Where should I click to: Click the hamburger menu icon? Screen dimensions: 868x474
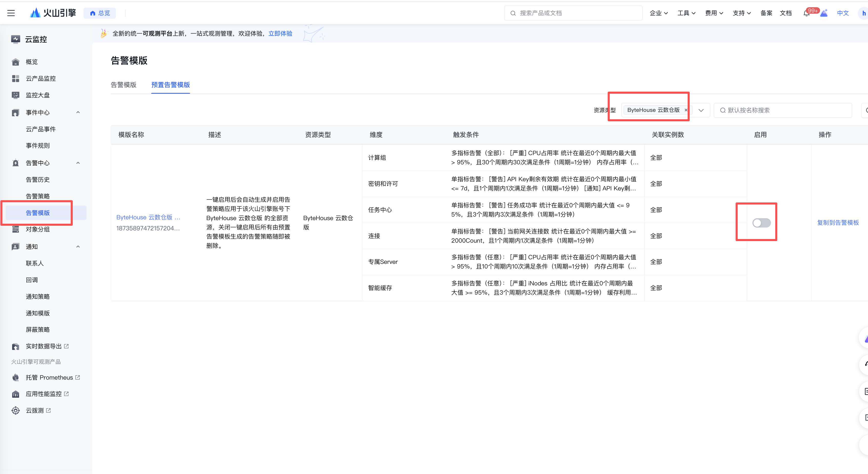[11, 13]
